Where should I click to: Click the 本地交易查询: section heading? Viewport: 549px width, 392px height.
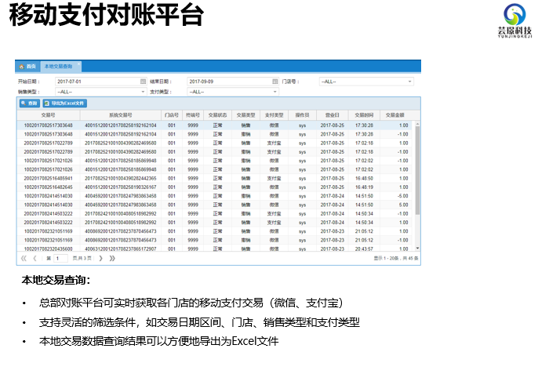(x=56, y=281)
